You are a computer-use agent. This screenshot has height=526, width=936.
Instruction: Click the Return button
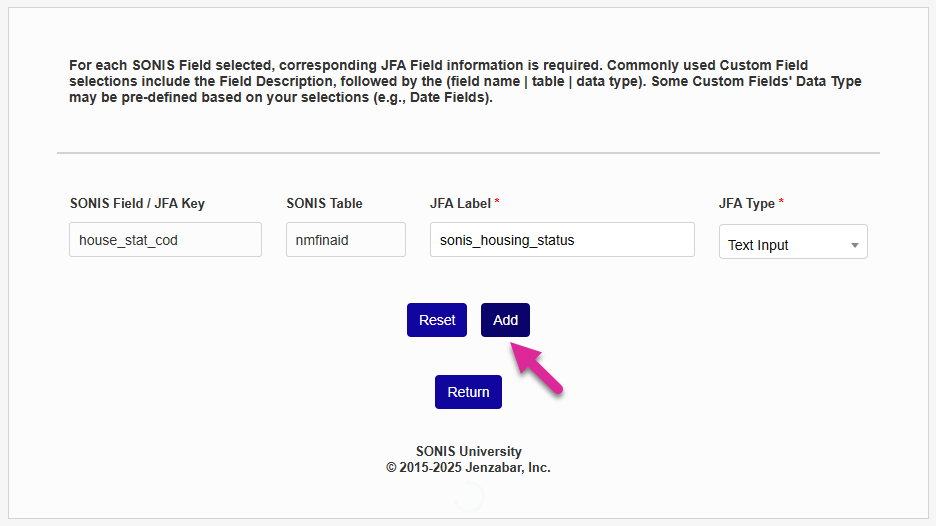pos(468,392)
